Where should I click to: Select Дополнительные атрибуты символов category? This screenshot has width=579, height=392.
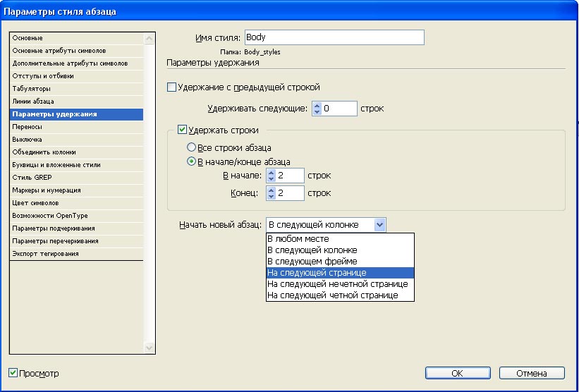[x=77, y=63]
